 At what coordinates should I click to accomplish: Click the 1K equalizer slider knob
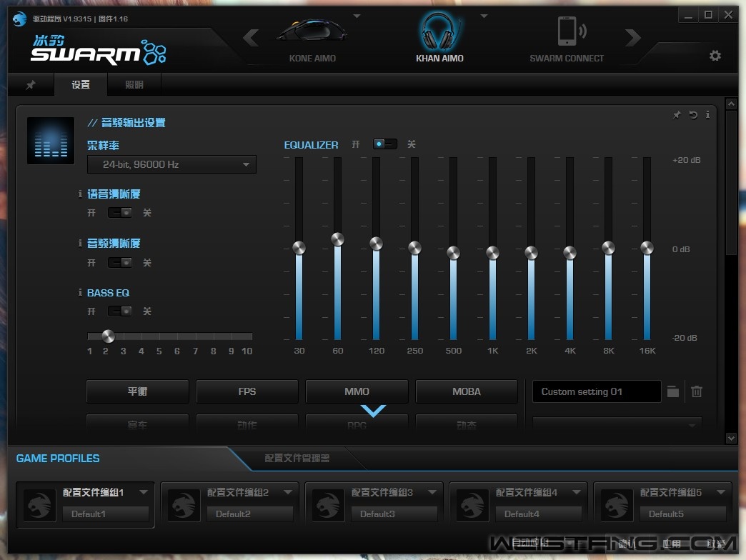[492, 252]
